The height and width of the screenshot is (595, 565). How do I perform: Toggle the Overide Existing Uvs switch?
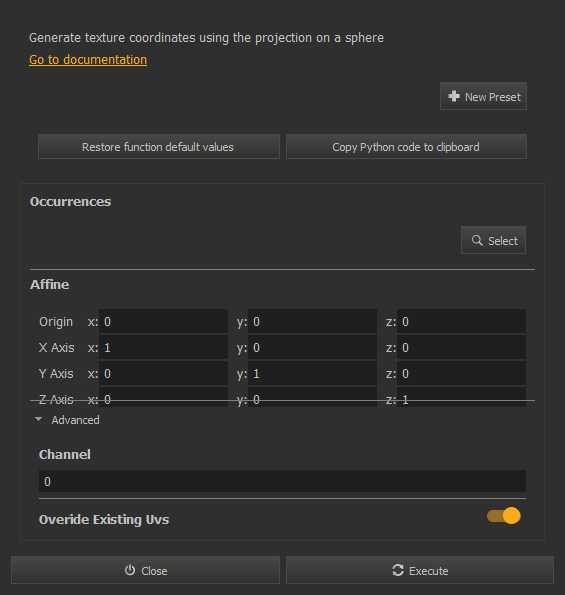click(504, 516)
